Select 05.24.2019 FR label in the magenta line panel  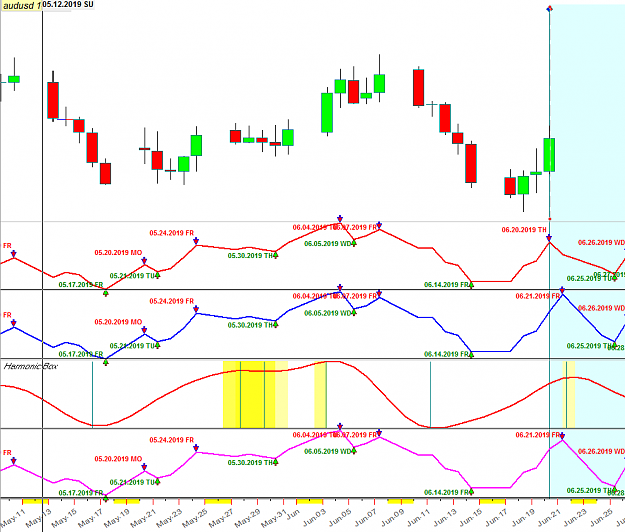(x=171, y=440)
